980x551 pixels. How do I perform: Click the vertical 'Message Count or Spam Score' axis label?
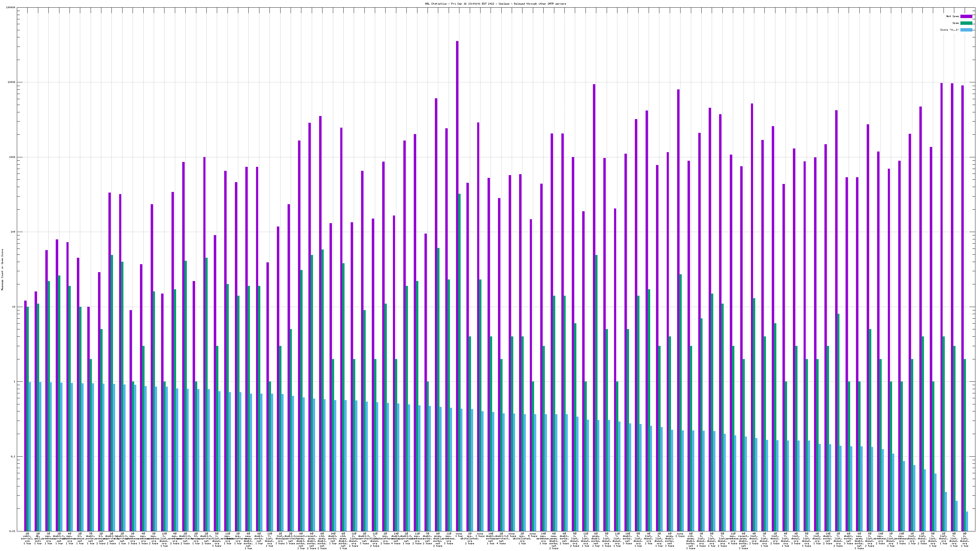pos(2,270)
